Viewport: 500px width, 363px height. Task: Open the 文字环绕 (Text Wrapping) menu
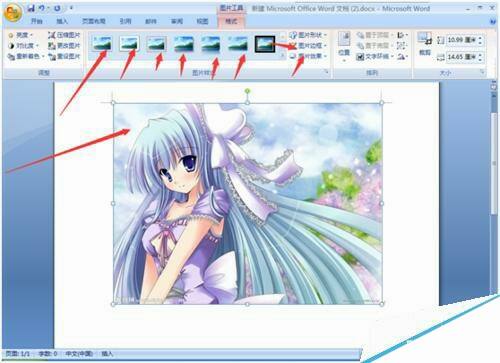(375, 56)
